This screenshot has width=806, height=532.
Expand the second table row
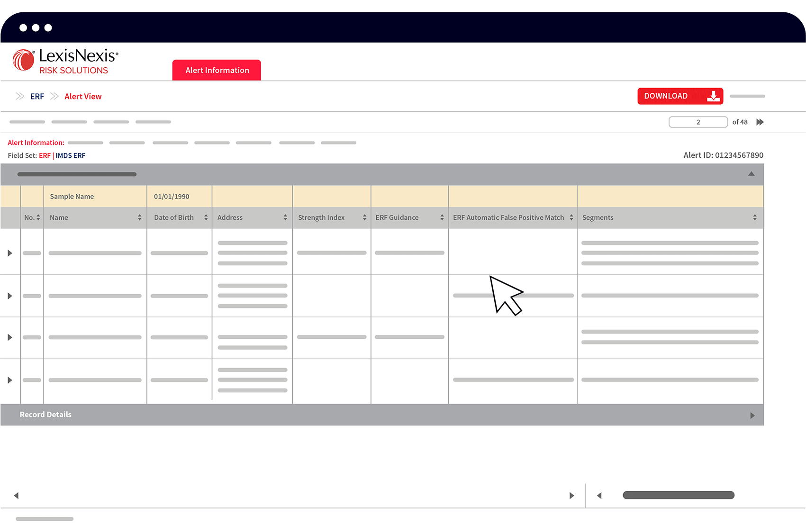click(10, 296)
